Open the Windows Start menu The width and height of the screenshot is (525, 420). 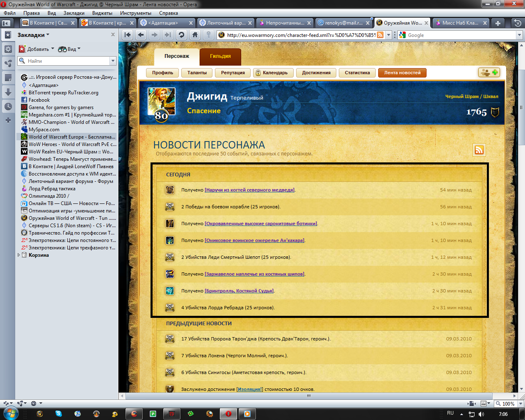point(11,413)
